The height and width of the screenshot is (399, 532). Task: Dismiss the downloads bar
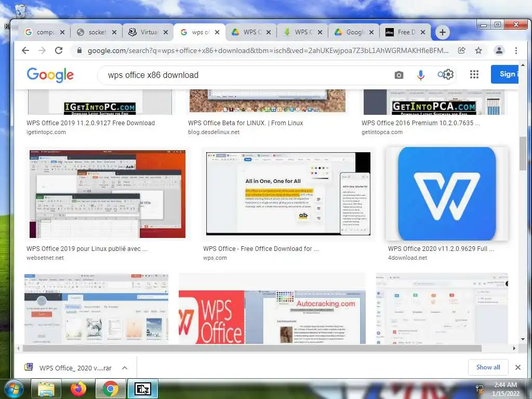[x=518, y=367]
